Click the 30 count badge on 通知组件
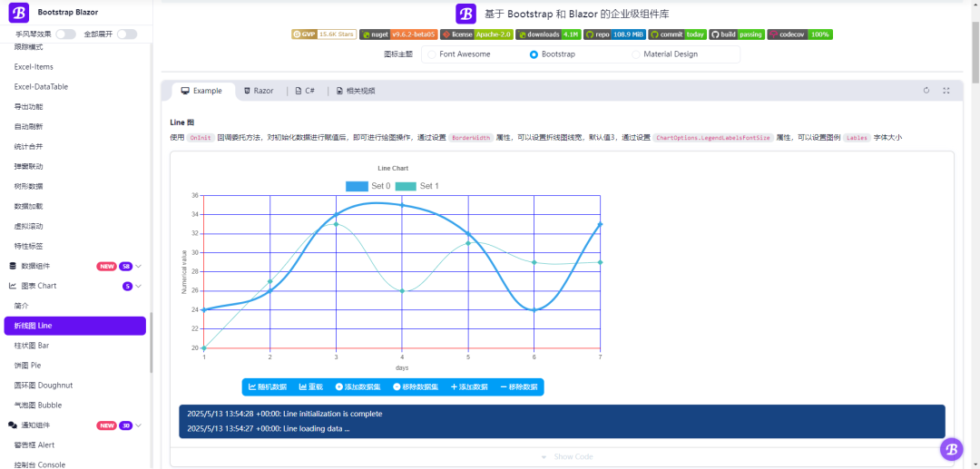Image resolution: width=980 pixels, height=469 pixels. click(125, 425)
